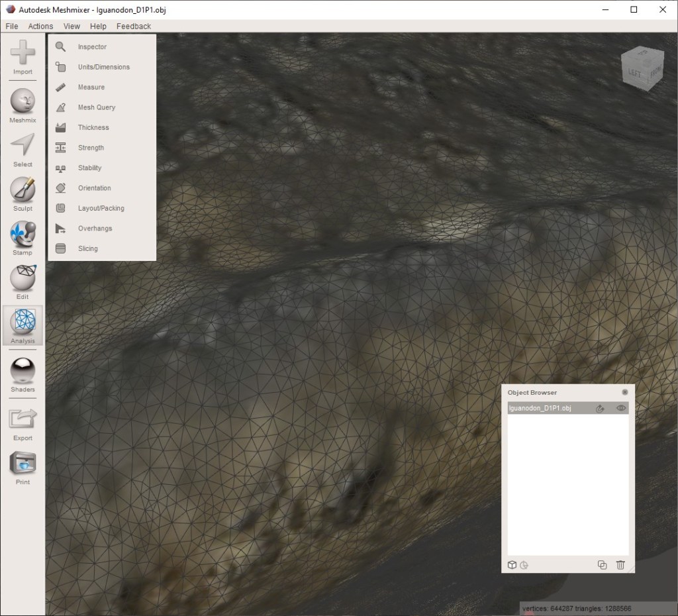Expand the Help menu

click(98, 26)
